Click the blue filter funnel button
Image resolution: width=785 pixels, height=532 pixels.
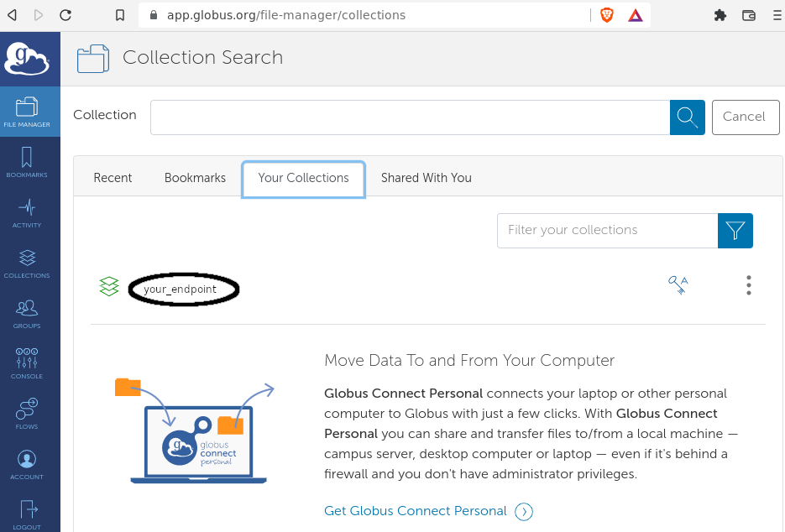[735, 231]
